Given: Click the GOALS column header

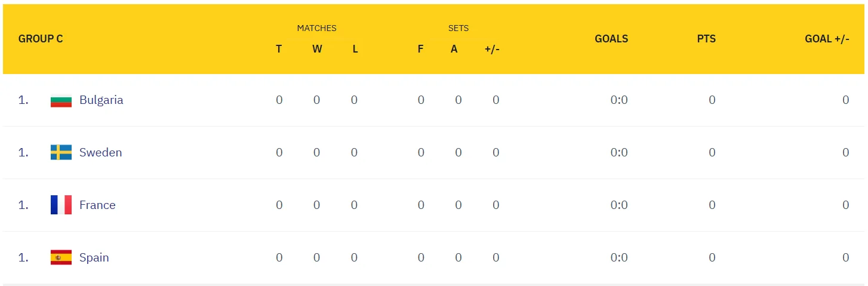Looking at the screenshot, I should (x=611, y=39).
